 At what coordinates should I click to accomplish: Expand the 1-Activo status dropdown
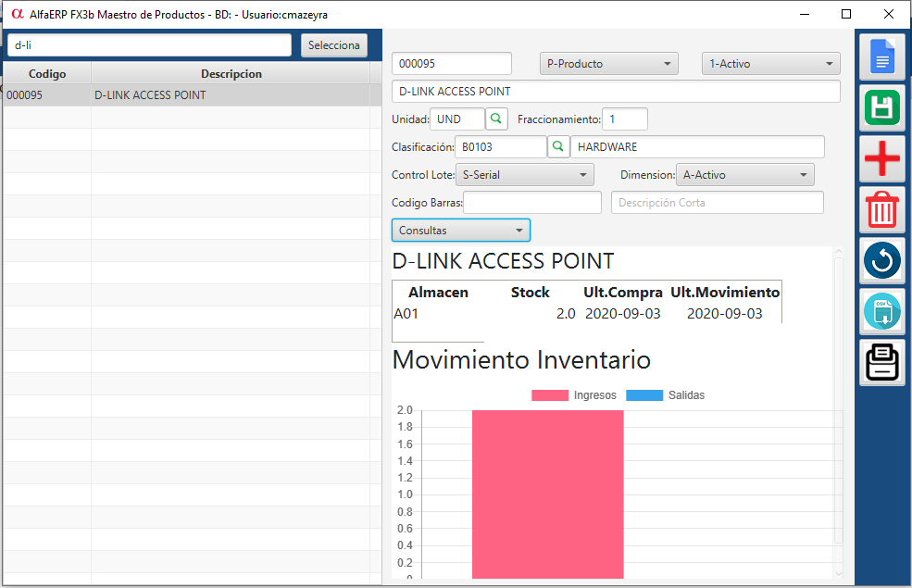pyautogui.click(x=770, y=64)
